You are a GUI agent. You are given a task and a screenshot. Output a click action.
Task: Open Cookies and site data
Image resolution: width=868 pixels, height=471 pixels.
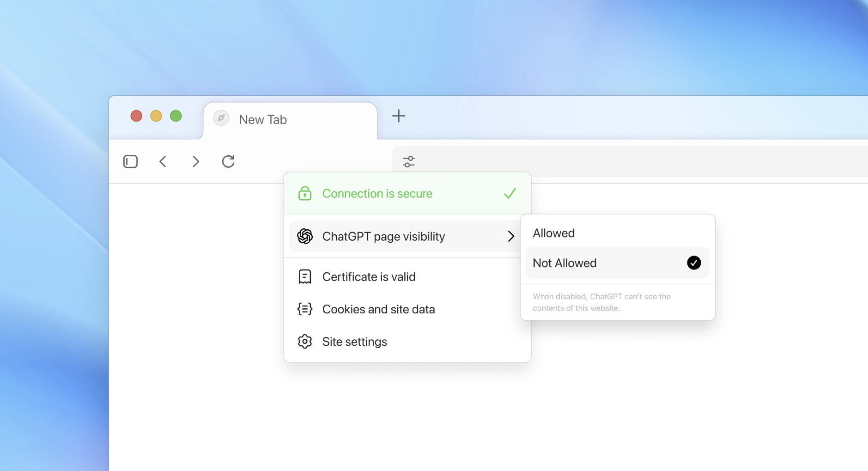pos(378,309)
